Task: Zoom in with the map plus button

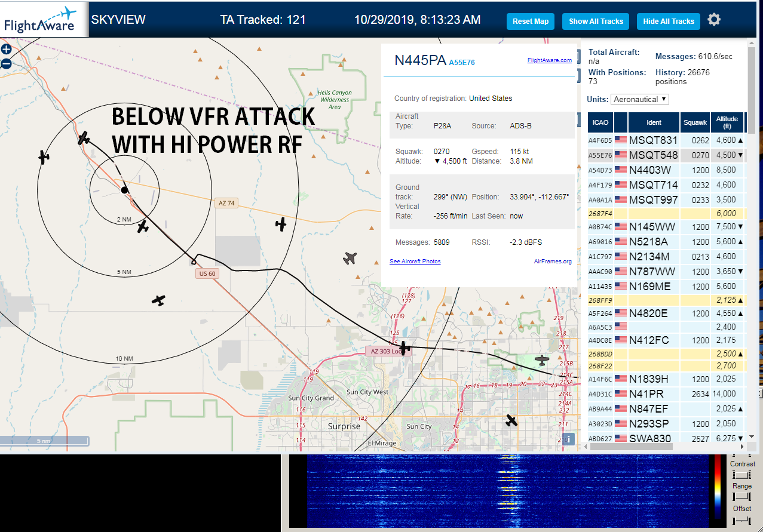Action: coord(6,49)
